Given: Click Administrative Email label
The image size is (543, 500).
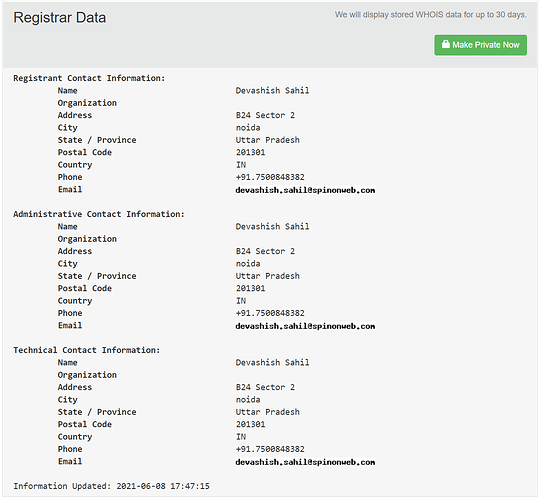Looking at the screenshot, I should 70,325.
